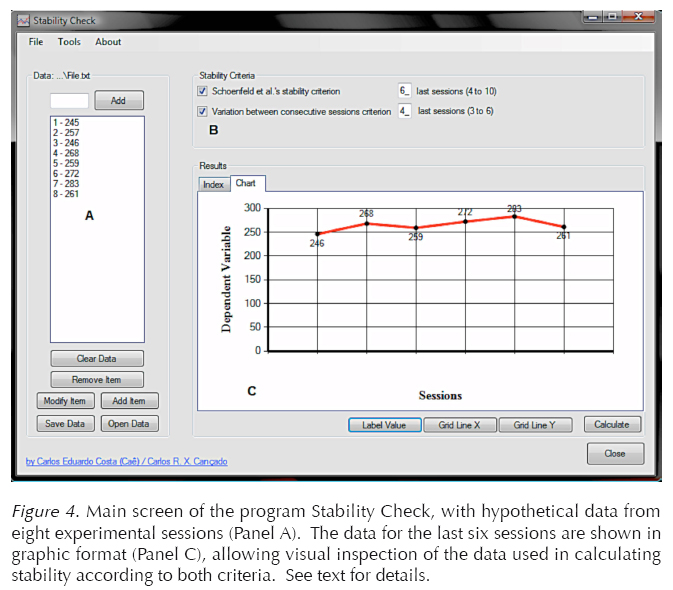The width and height of the screenshot is (673, 590).
Task: Select the Chart tab
Action: tap(245, 184)
